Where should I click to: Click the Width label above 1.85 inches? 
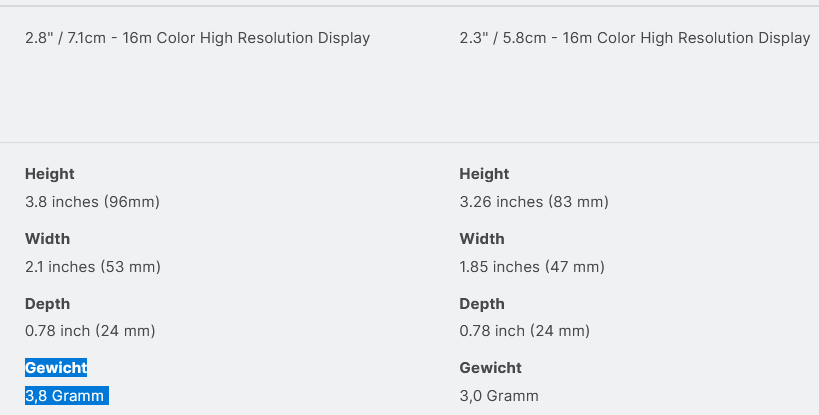[x=482, y=239]
